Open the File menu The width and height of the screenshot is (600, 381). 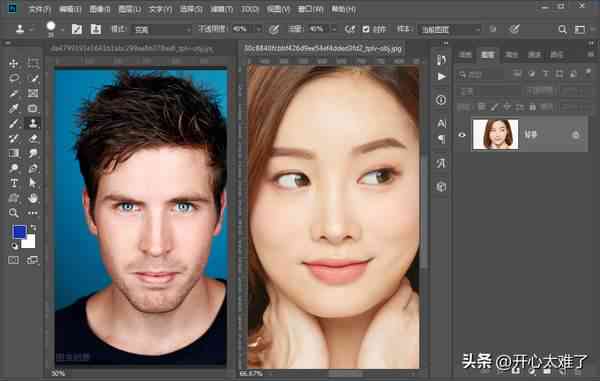39,10
